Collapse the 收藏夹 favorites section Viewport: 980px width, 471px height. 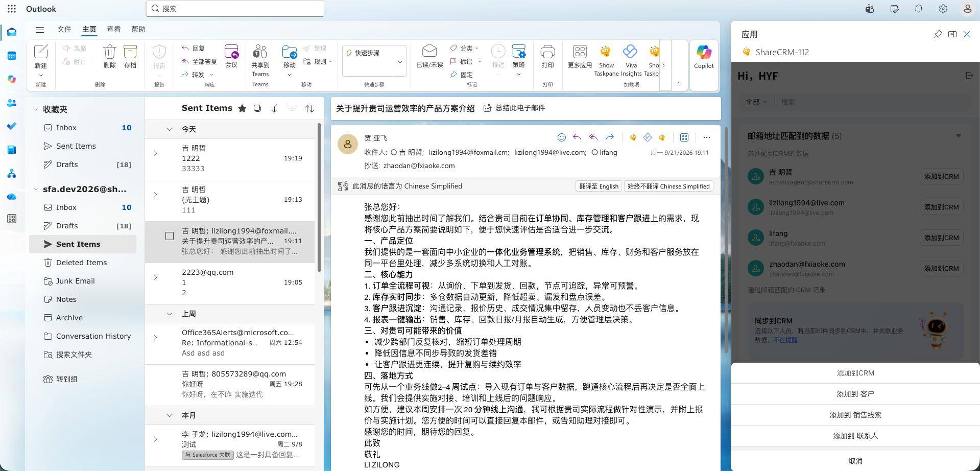coord(36,109)
